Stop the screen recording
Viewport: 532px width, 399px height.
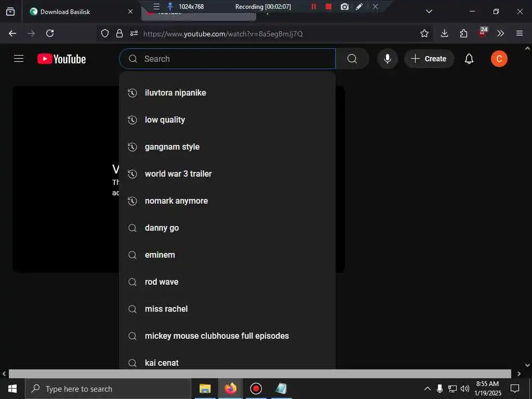coord(328,6)
